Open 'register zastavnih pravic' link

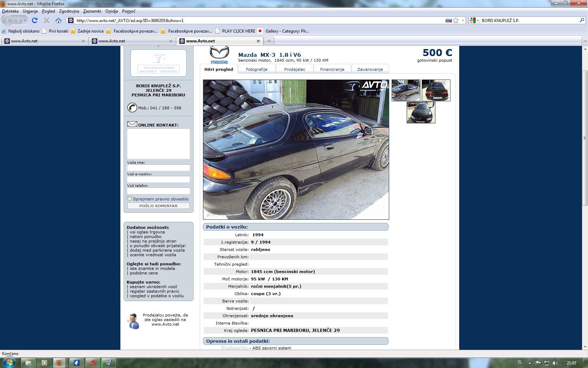pos(154,291)
